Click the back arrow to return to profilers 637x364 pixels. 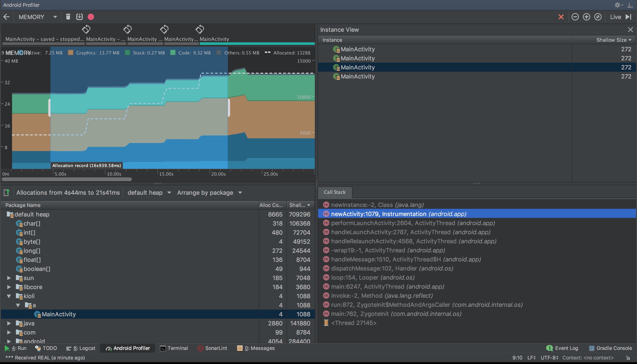(7, 17)
